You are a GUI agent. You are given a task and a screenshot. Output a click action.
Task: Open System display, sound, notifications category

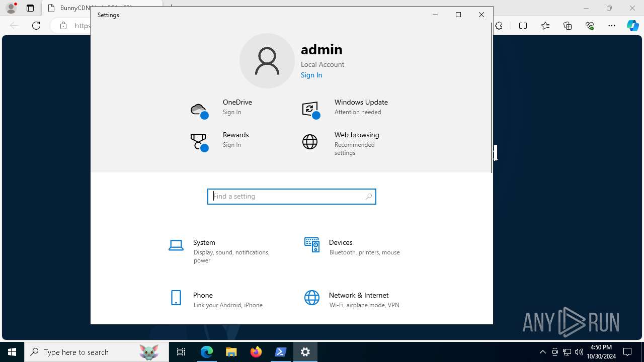coord(224,251)
